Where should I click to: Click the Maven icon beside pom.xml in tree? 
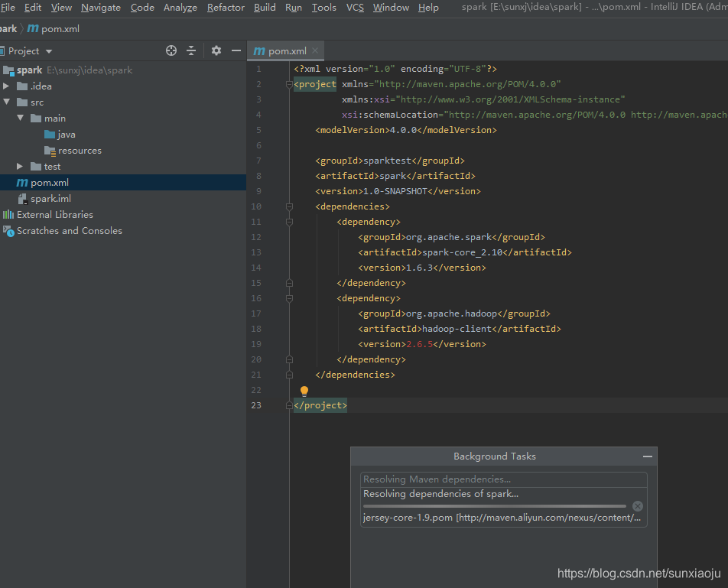pos(22,183)
